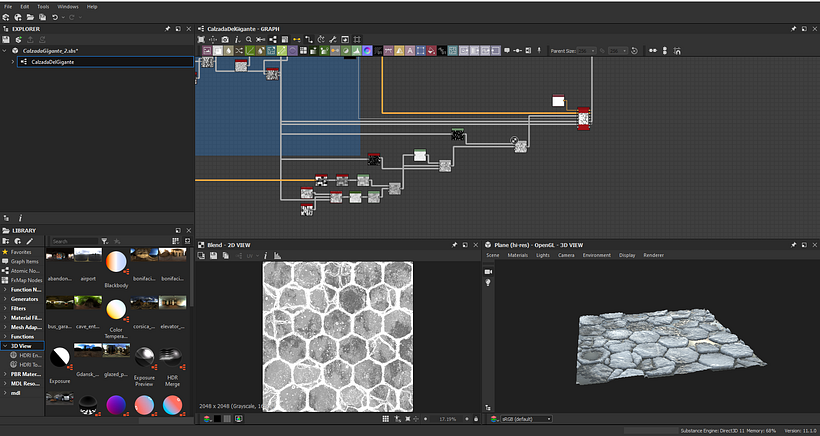820x436 pixels.
Task: Open the Materials menu in 3D view
Action: pyautogui.click(x=518, y=255)
